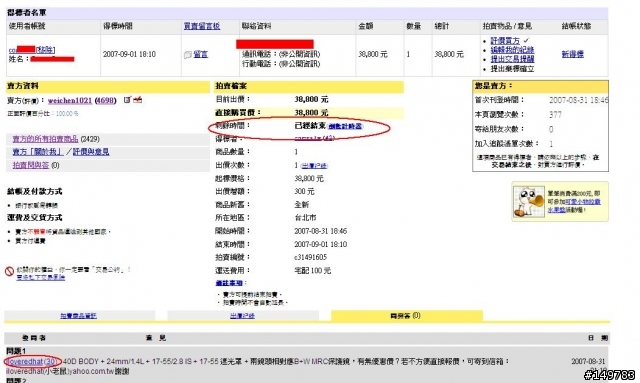Open the 評價賣方 link
Screen dimensions: 640x383
point(505,41)
